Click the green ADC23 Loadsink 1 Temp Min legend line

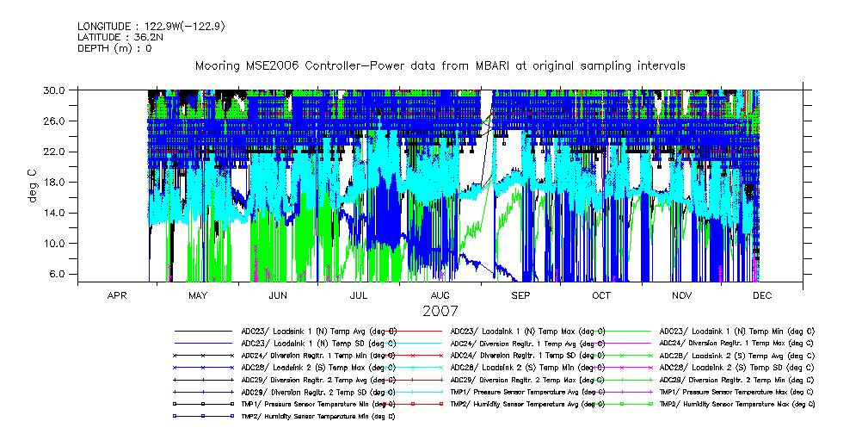(x=624, y=331)
